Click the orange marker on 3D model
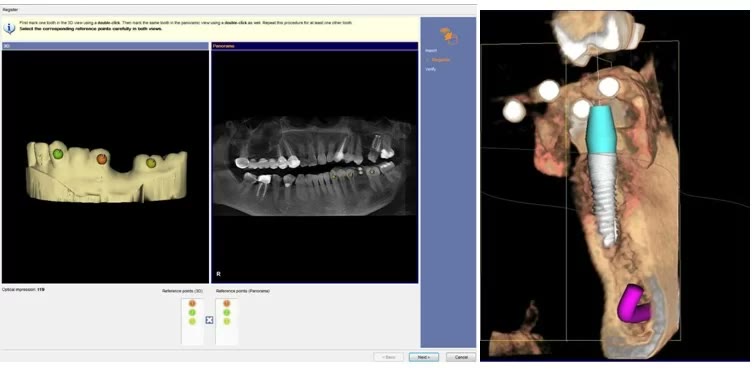The width and height of the screenshot is (754, 370). click(x=101, y=158)
